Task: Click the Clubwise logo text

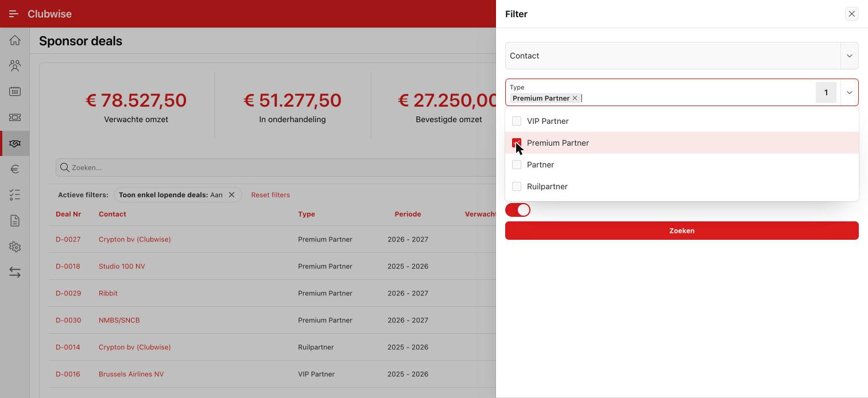Action: 49,14
